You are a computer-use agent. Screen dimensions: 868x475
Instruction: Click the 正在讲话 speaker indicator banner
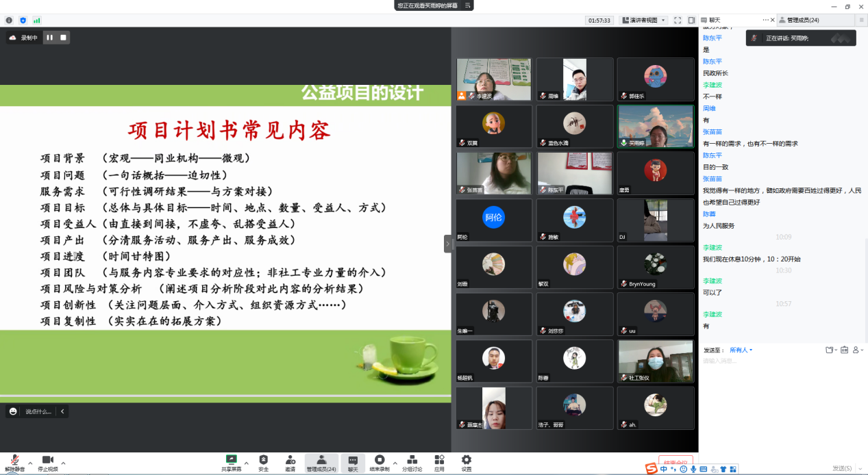coord(801,38)
